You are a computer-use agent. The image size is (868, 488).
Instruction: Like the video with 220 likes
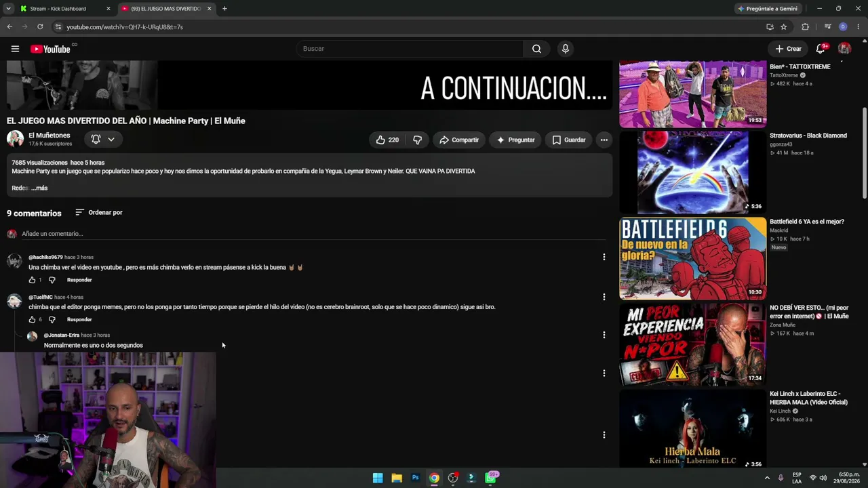tap(387, 140)
